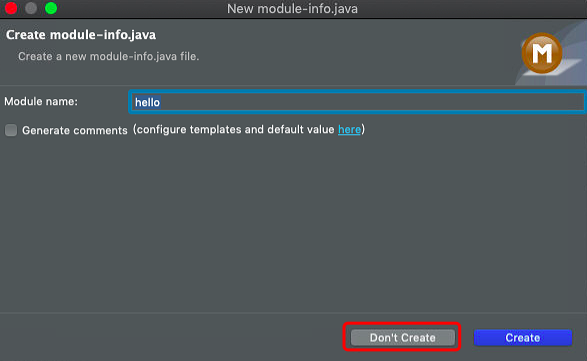The width and height of the screenshot is (587, 361).
Task: Toggle comments via the Generate comments label
Action: tap(74, 130)
